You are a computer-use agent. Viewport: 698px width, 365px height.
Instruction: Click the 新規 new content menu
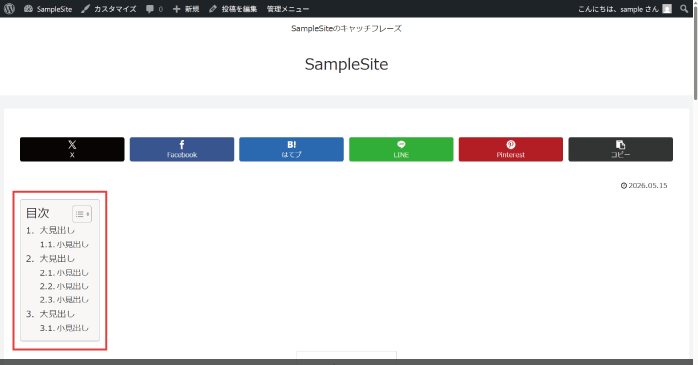(x=186, y=9)
